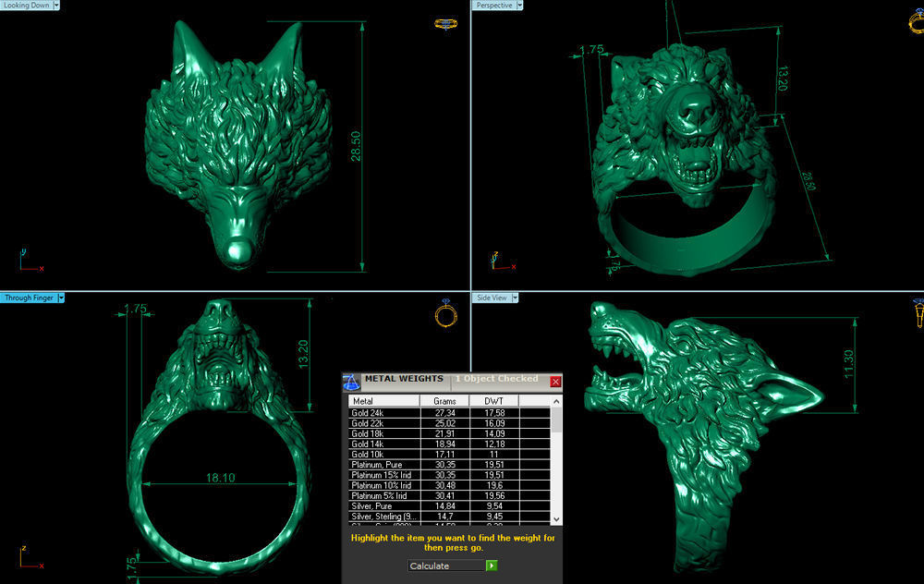This screenshot has width=924, height=584.
Task: Click the 14,84 grams cell
Action: (445, 505)
